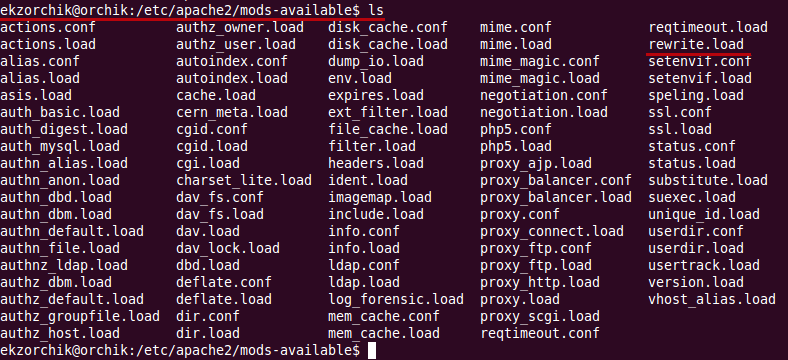This screenshot has width=788, height=360.
Task: Select the expires.load filename
Action: tap(376, 95)
